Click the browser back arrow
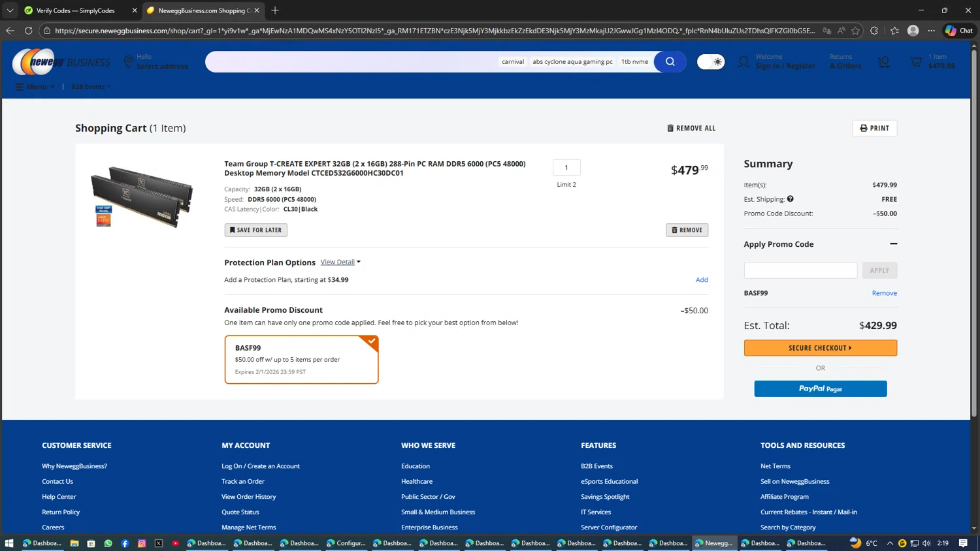The height and width of the screenshot is (551, 980). 10,31
